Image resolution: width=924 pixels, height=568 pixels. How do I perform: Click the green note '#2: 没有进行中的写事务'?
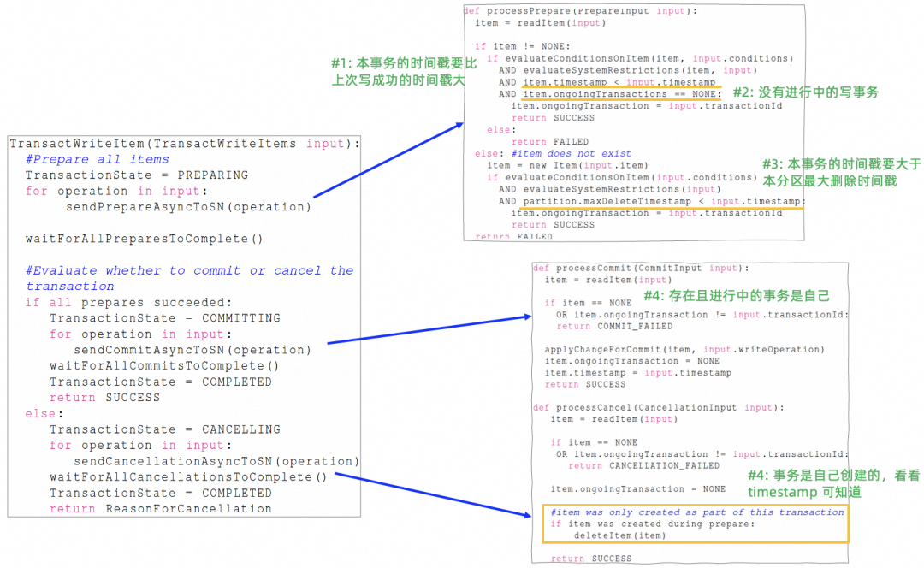[806, 92]
